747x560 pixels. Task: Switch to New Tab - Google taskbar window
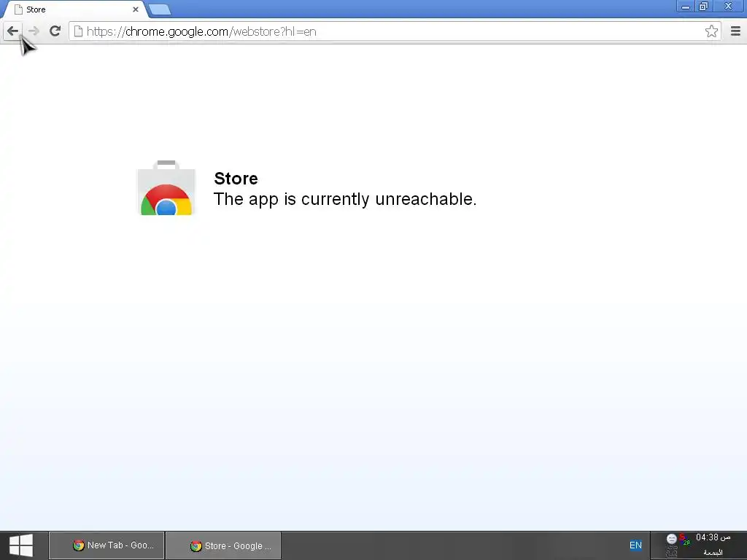107,545
